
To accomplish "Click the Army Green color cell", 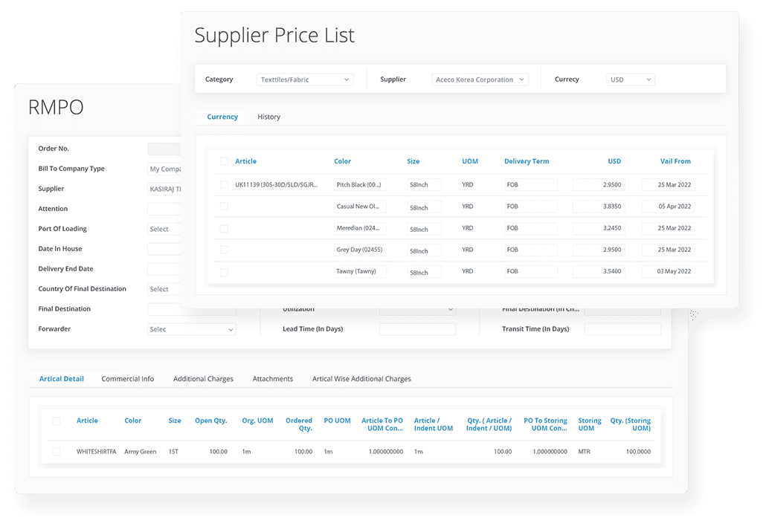I will pyautogui.click(x=141, y=452).
